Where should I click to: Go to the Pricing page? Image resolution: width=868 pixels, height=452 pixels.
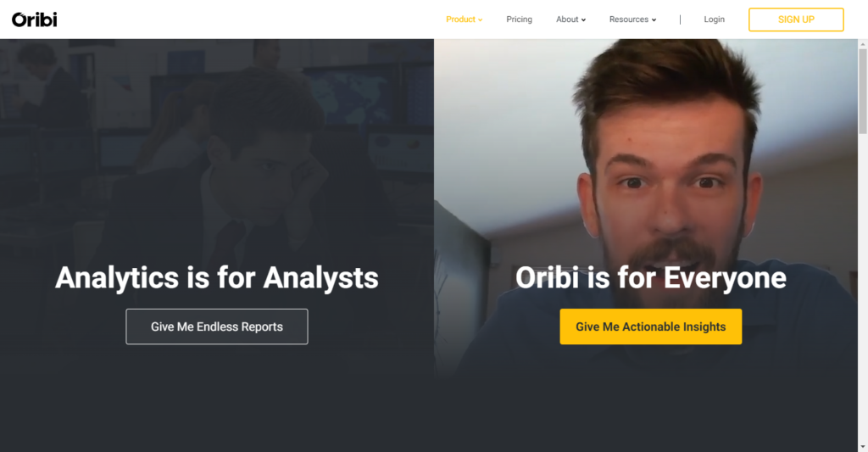click(519, 20)
